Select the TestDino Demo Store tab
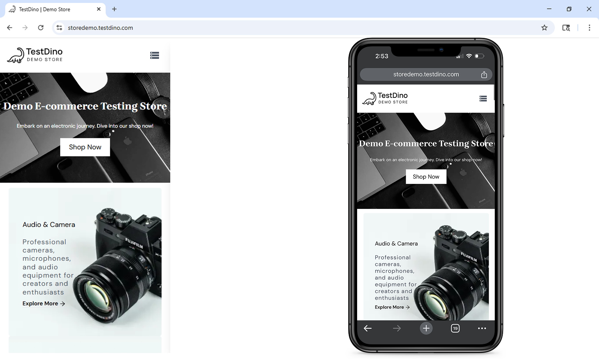Viewport: 599px width, 364px height. (49, 9)
